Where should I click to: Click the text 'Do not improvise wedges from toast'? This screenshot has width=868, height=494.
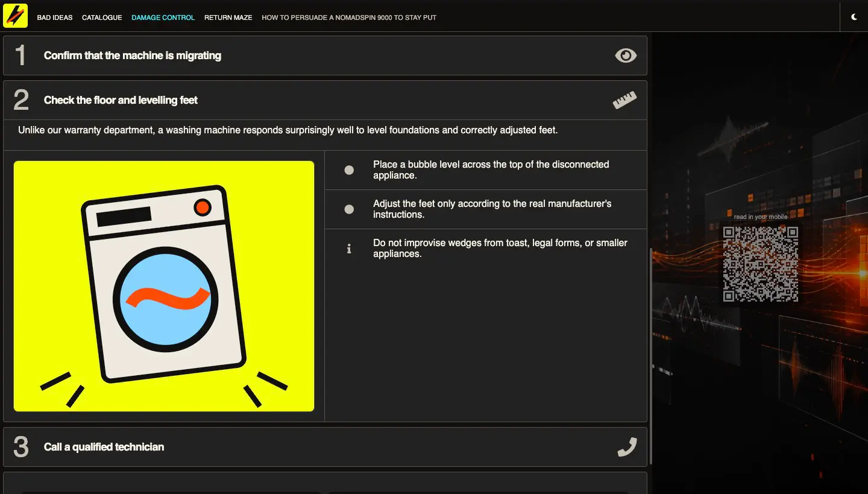(500, 249)
